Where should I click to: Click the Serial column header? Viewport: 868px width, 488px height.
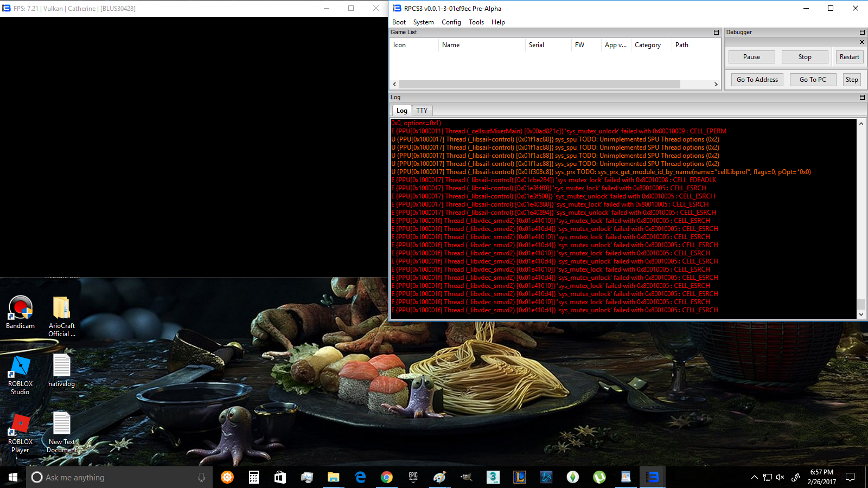click(537, 45)
